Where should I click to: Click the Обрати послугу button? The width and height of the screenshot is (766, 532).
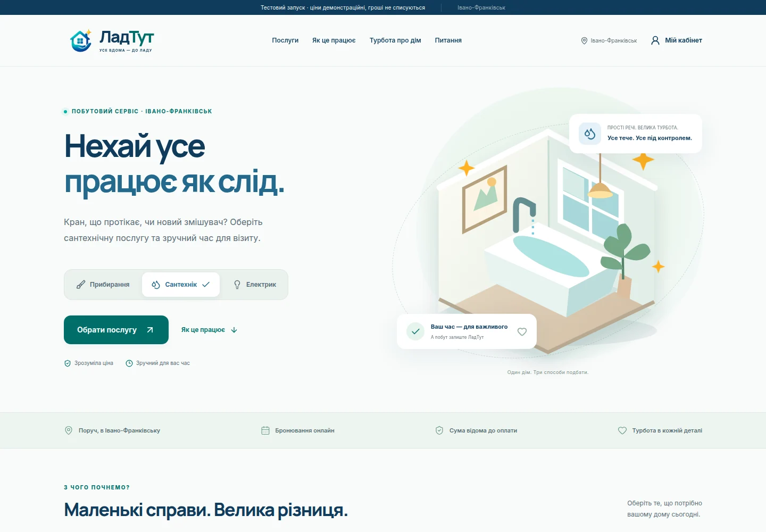point(116,330)
